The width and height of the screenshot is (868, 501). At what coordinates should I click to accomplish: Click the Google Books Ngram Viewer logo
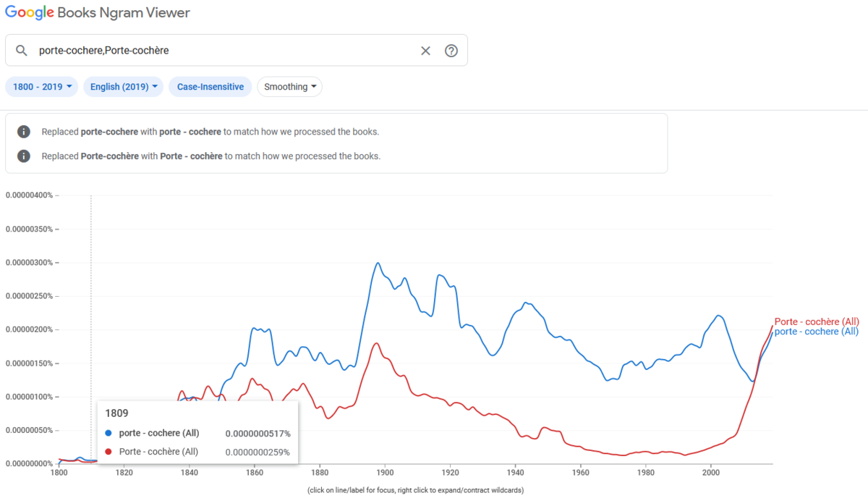[98, 12]
